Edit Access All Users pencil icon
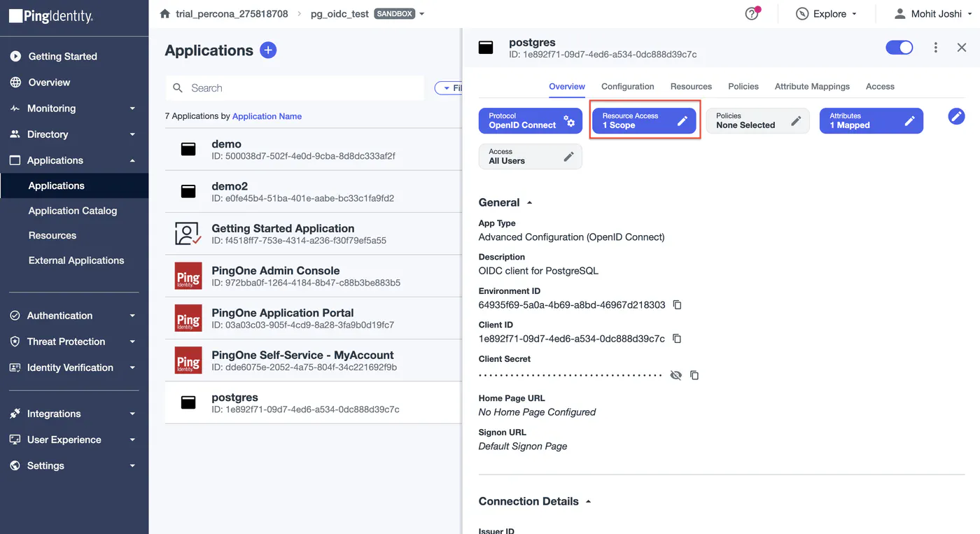980x534 pixels. (x=568, y=157)
